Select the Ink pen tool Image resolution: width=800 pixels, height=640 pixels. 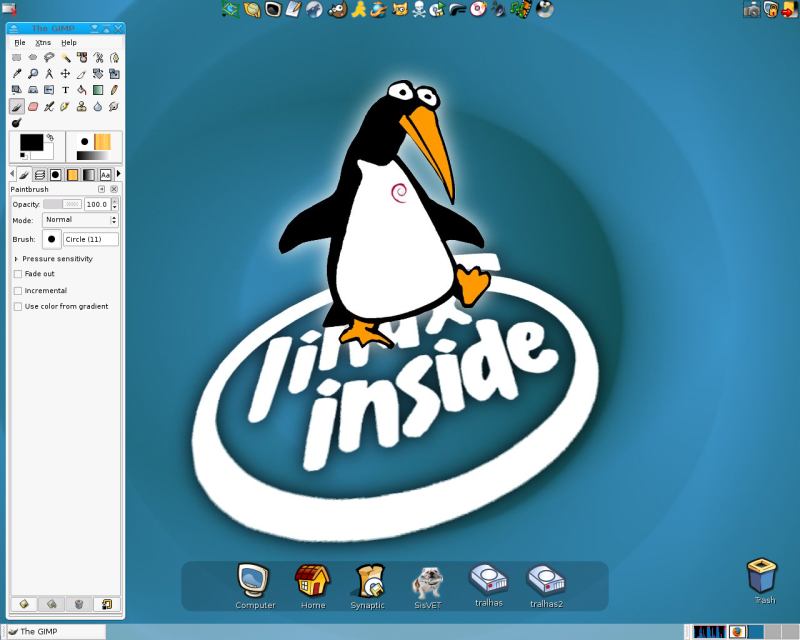(x=65, y=107)
